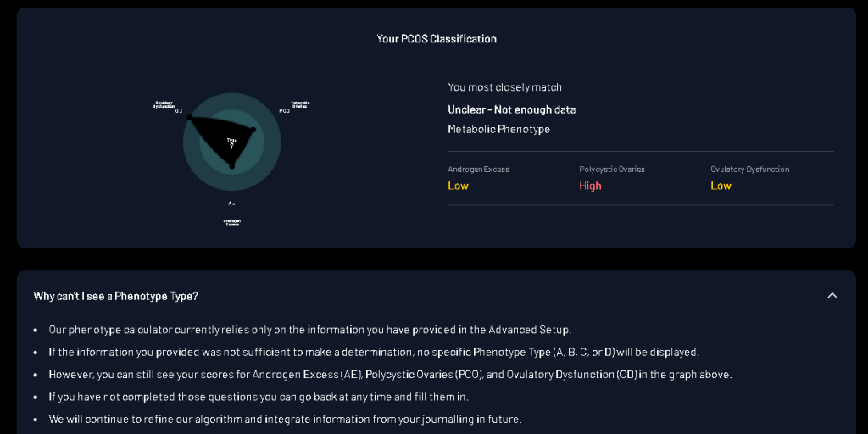Click the Androgen Excess column label
This screenshot has height=434, width=868.
(478, 170)
